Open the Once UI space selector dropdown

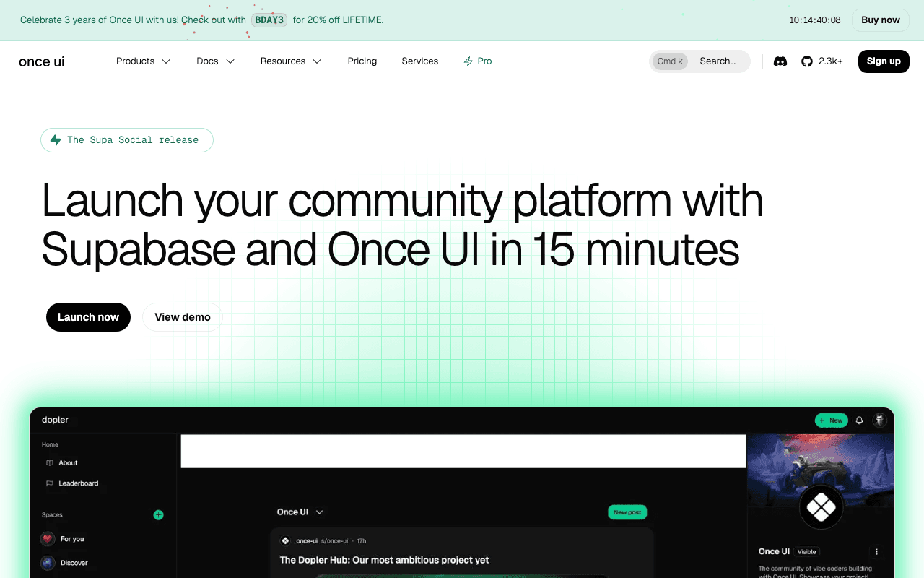point(300,512)
